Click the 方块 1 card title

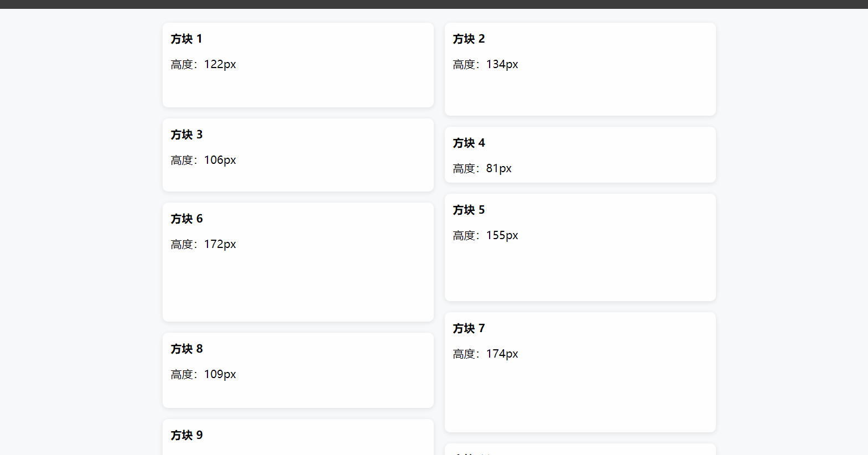tap(186, 39)
